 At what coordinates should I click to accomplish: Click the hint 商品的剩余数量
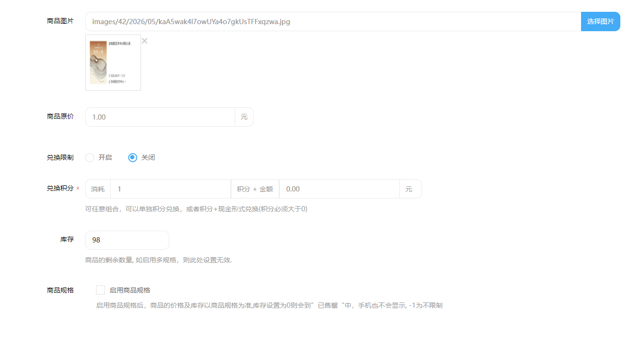[x=159, y=260]
